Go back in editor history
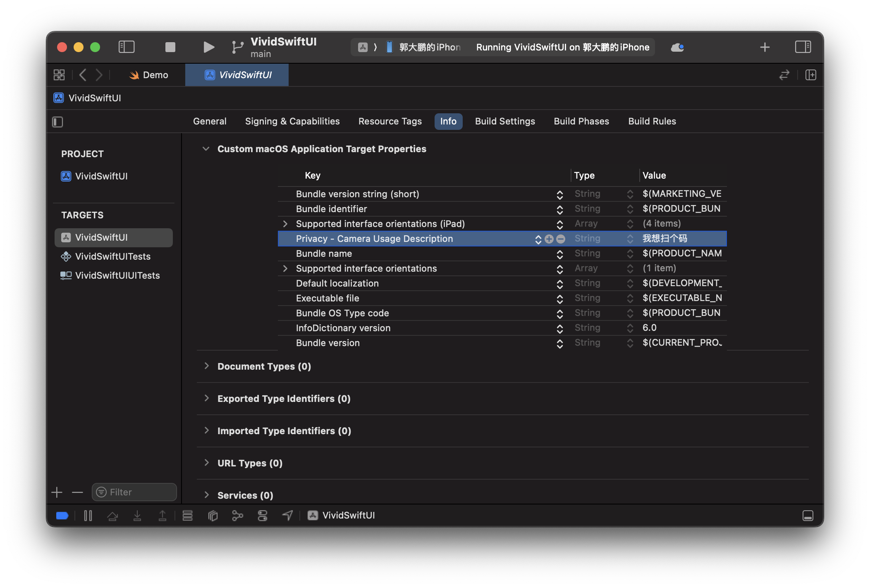The height and width of the screenshot is (588, 870). (x=83, y=75)
